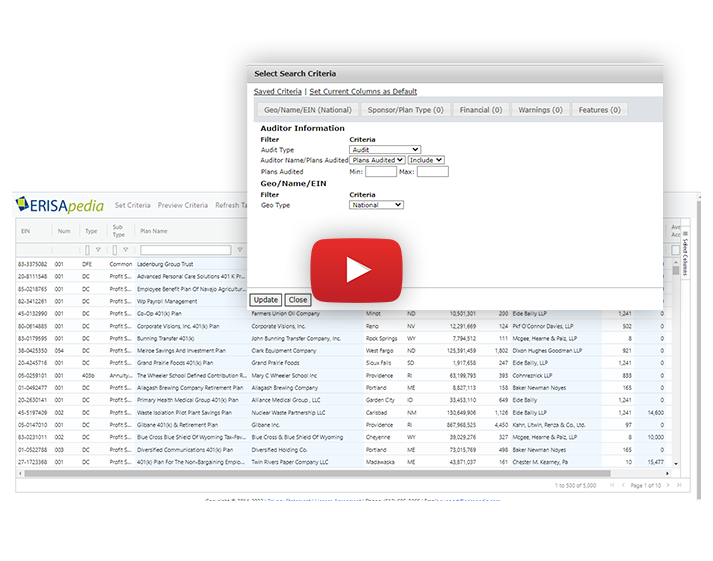Screen dimensions: 713x561
Task: Open the Include dropdown
Action: click(426, 160)
